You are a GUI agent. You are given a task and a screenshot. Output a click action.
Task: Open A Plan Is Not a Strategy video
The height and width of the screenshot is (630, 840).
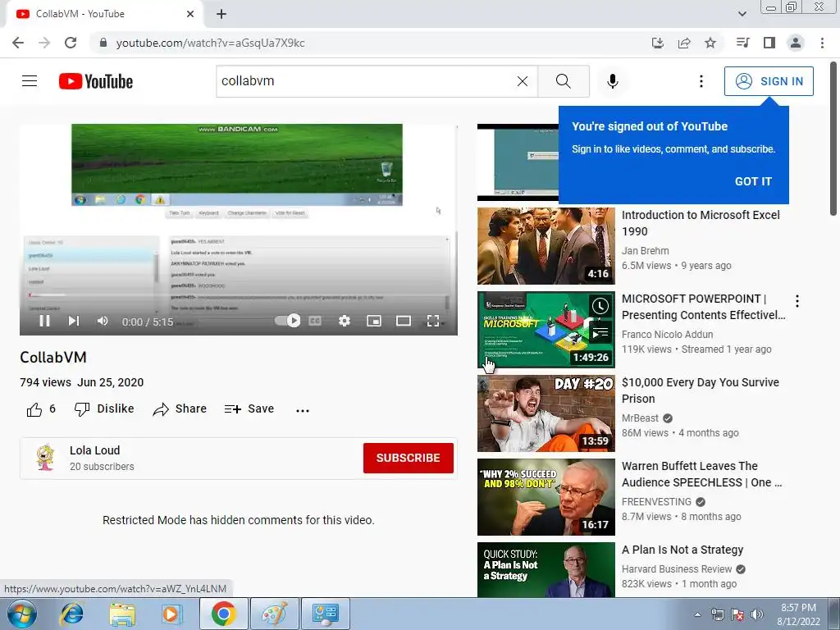point(682,550)
